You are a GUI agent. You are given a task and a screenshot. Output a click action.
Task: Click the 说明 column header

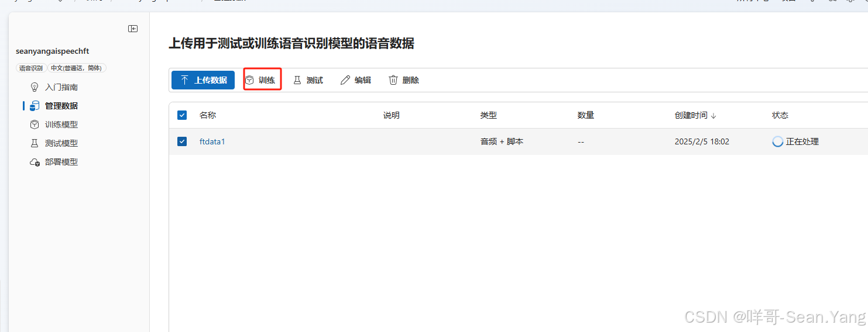(x=392, y=115)
